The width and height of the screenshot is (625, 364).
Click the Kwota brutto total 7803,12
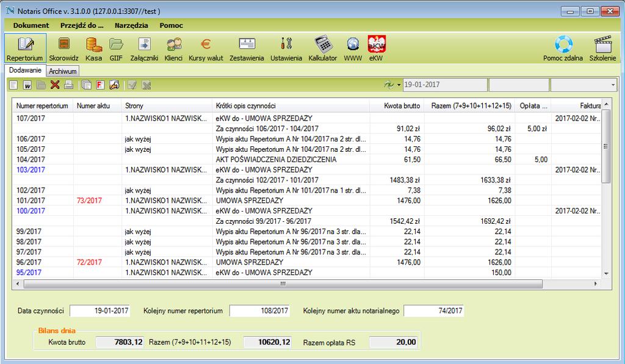click(x=120, y=342)
